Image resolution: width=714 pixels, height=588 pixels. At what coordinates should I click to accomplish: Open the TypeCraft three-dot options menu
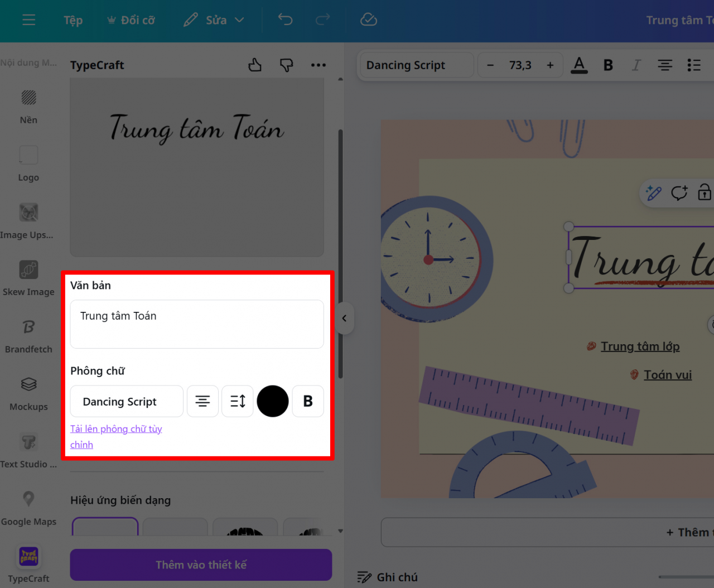(x=318, y=65)
